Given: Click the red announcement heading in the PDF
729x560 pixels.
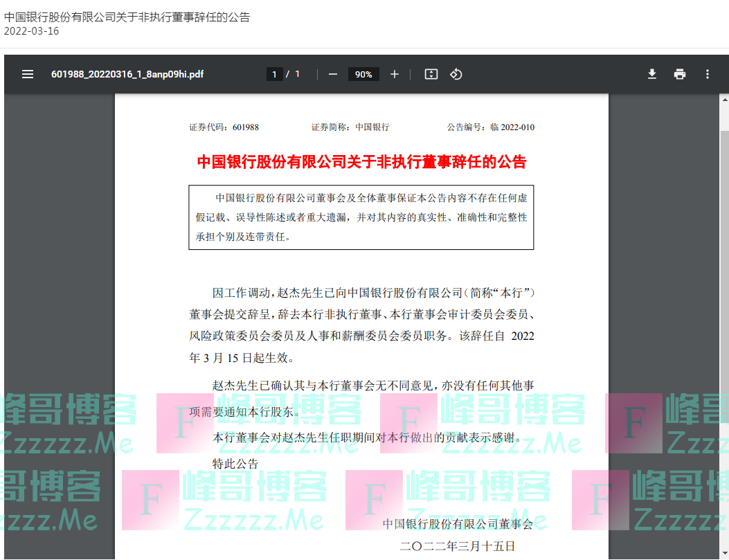Looking at the screenshot, I should (361, 161).
